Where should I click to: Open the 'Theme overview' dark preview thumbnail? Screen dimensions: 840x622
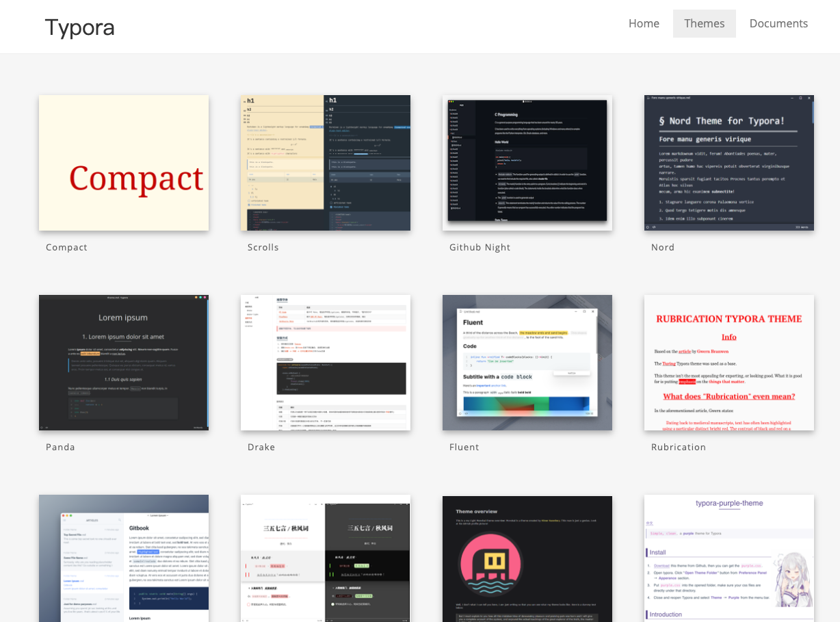coord(527,558)
